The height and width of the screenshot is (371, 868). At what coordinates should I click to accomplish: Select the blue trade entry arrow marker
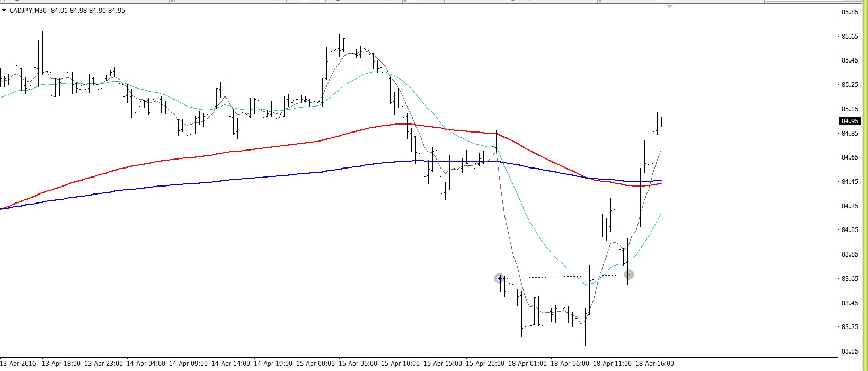(499, 278)
